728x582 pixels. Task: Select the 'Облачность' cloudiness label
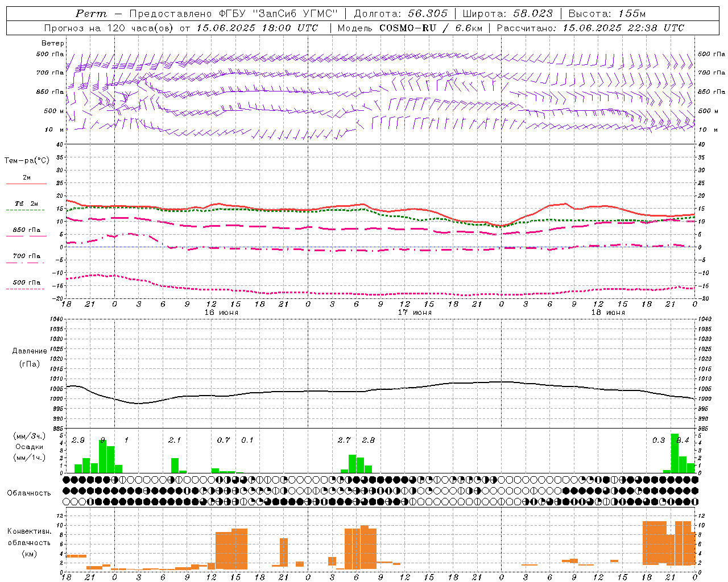(x=29, y=493)
